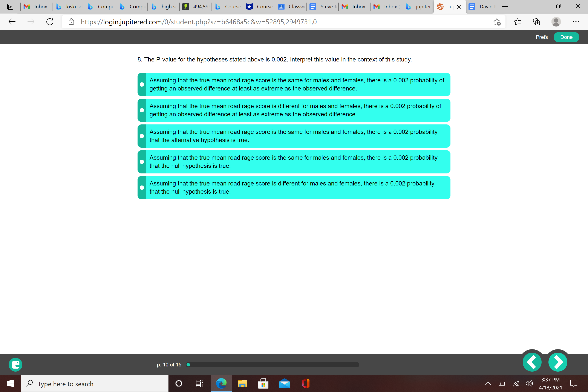588x392 pixels.
Task: Open the Favorites list
Action: click(518, 22)
